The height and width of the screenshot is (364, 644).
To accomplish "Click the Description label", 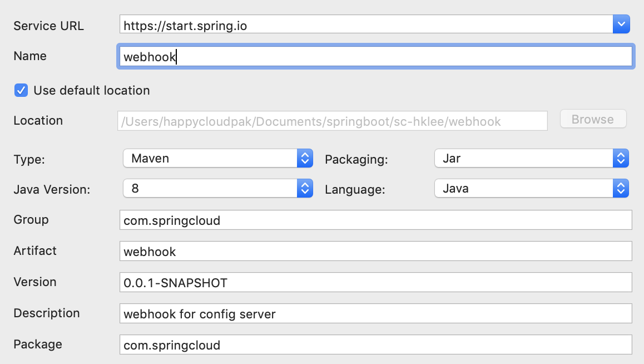I will pyautogui.click(x=46, y=313).
